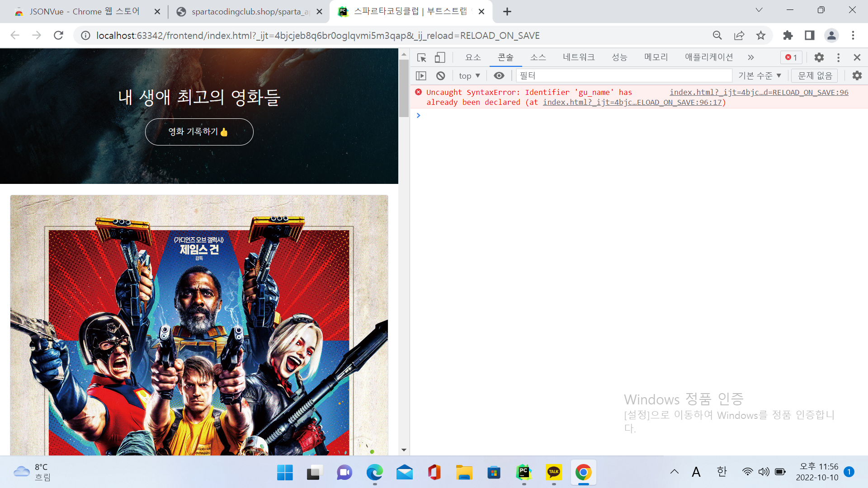Open the 기본 수준 log level dropdown
Image resolution: width=868 pixels, height=488 pixels.
[x=759, y=76]
